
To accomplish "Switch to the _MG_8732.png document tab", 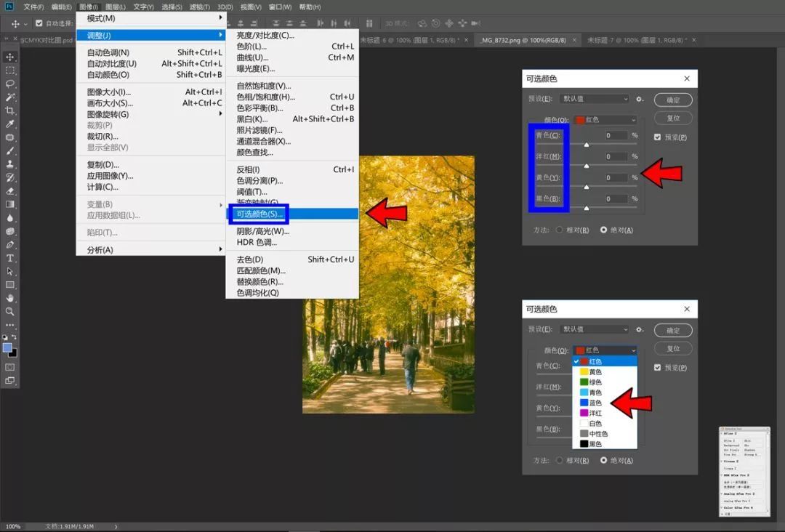I will coord(521,40).
